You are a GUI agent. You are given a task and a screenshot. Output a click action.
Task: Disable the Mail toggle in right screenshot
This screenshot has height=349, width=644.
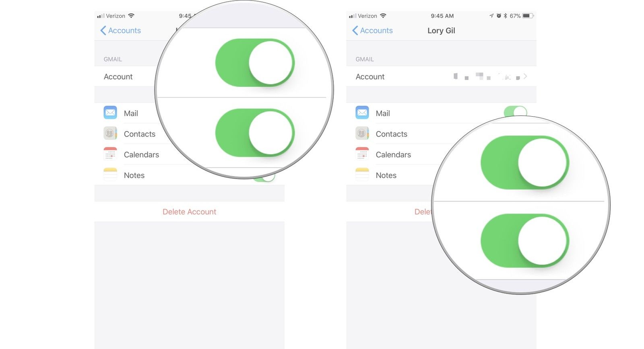(515, 111)
